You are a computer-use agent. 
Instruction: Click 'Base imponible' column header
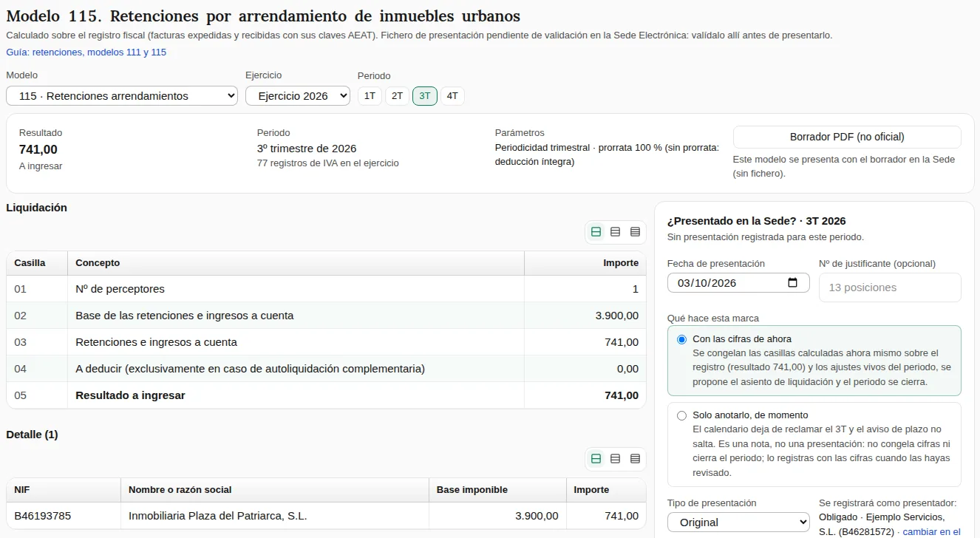497,490
